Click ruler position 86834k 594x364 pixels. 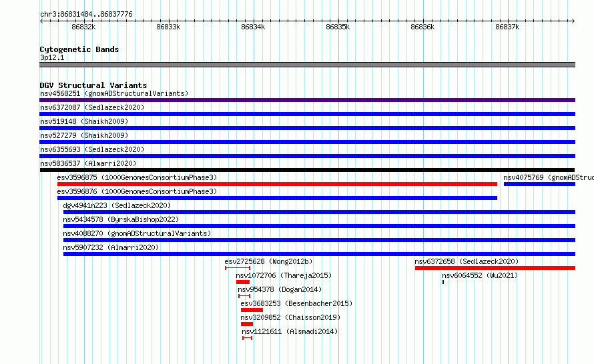point(253,27)
